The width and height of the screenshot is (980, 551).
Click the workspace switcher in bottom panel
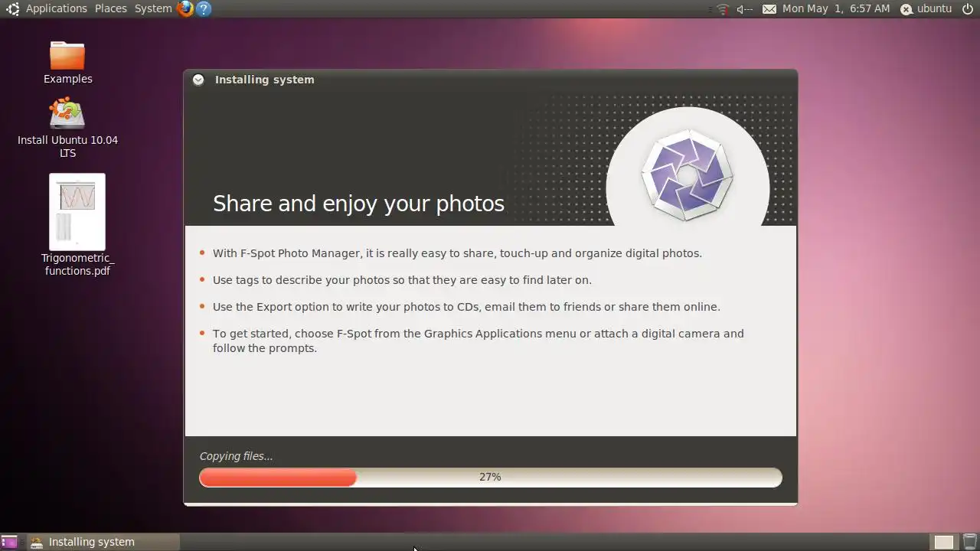[x=944, y=542]
